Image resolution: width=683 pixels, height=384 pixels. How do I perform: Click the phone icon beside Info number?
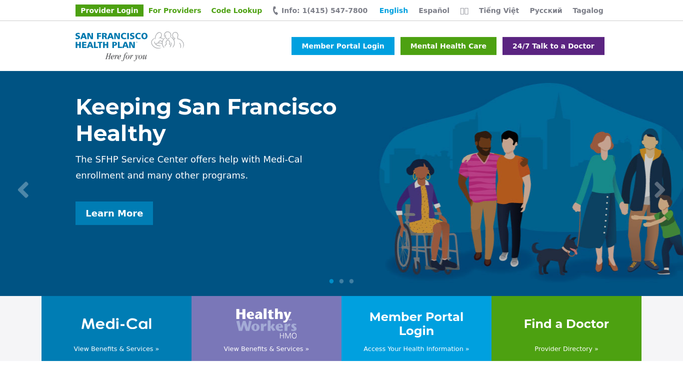point(275,10)
